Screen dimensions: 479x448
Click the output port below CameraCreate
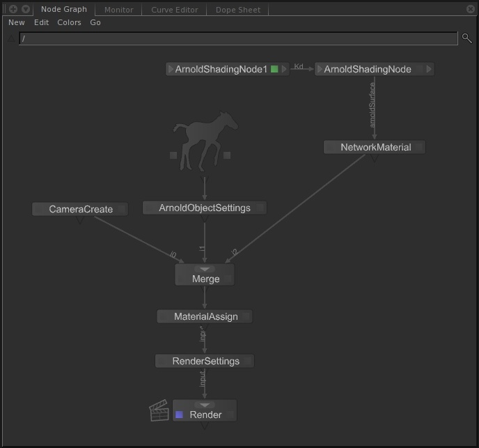point(80,220)
